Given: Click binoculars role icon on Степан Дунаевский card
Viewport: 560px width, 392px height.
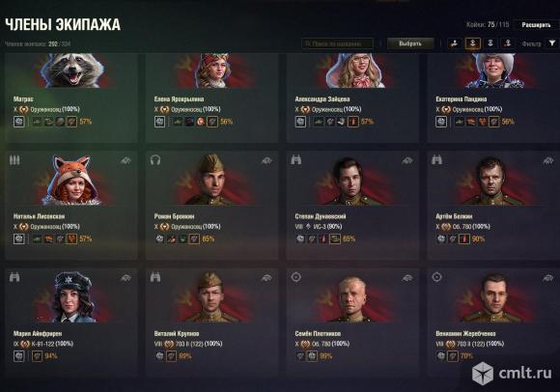Looking at the screenshot, I should (296, 159).
